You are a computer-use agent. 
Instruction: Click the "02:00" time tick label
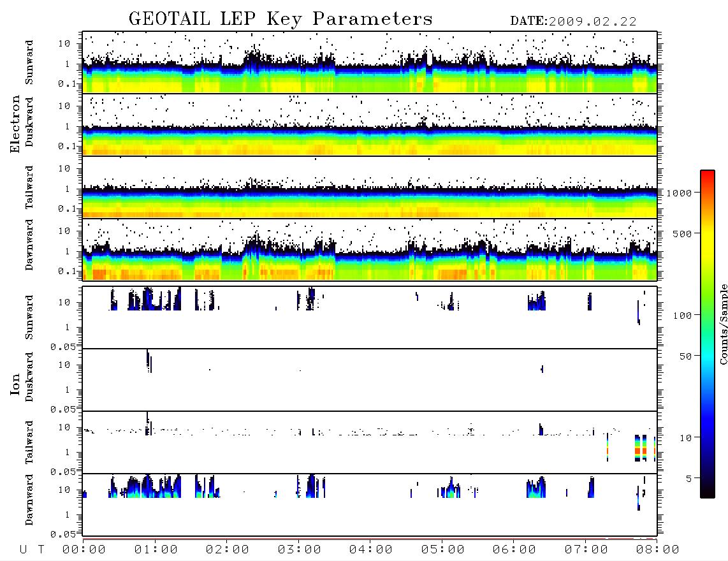pyautogui.click(x=228, y=550)
